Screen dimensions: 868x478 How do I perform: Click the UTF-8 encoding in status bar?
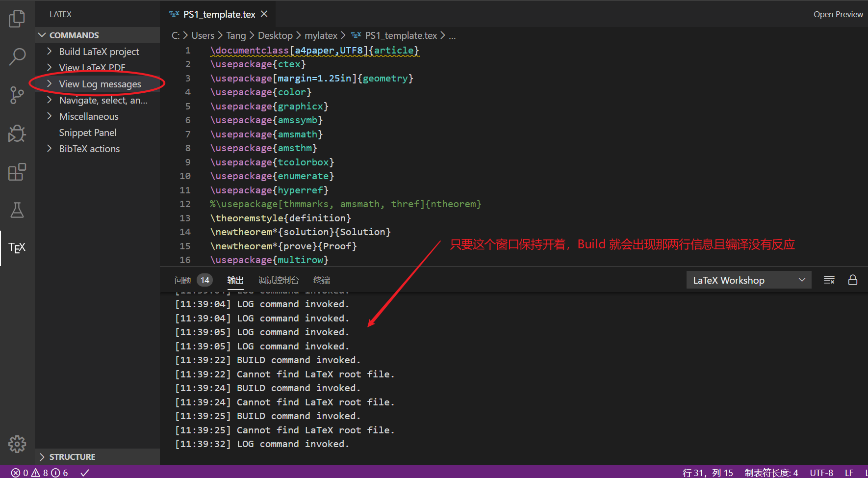[x=821, y=472]
